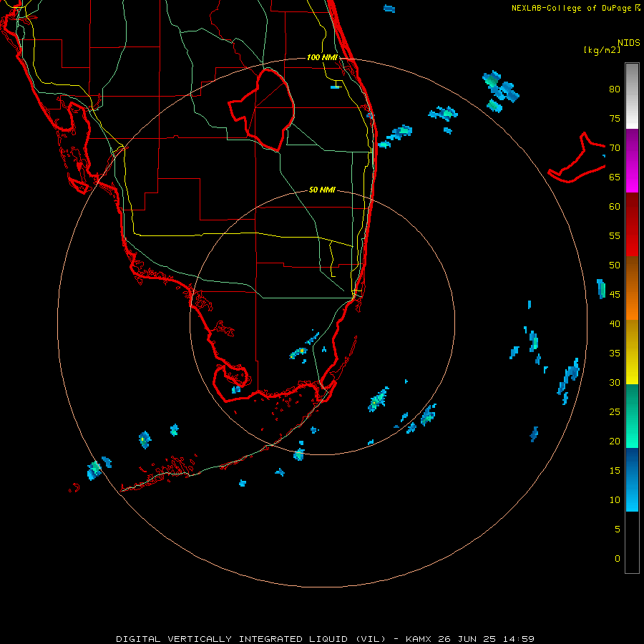The width and height of the screenshot is (644, 644).
Task: Click the NIDS label above the legend
Action: 628,43
